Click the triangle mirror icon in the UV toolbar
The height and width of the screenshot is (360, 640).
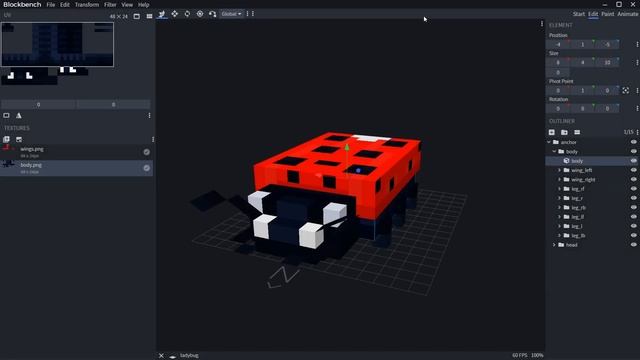(19, 116)
